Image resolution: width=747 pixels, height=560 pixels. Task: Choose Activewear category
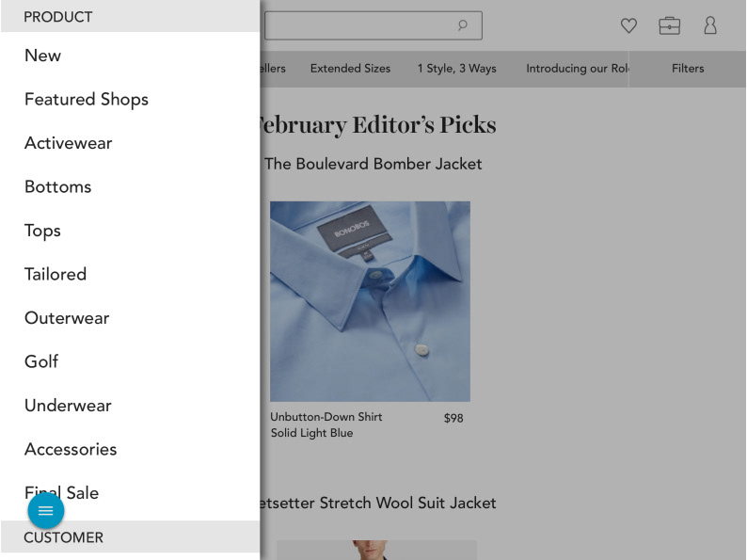coord(68,143)
